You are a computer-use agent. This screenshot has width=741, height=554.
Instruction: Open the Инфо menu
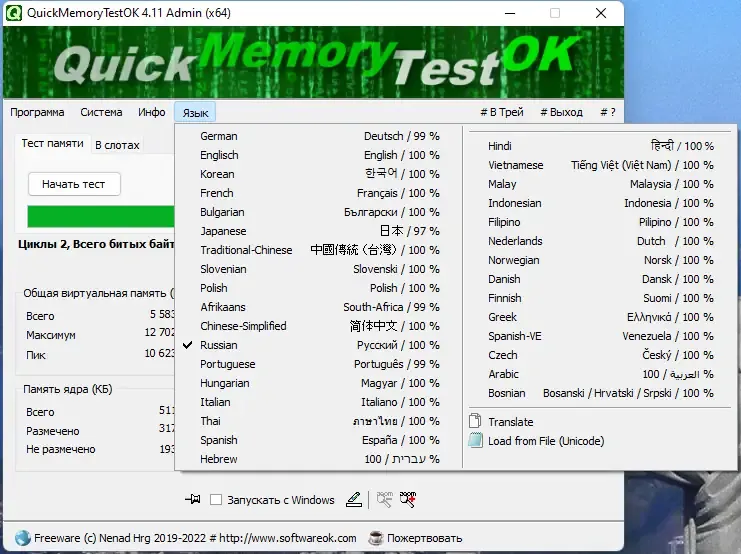point(152,112)
